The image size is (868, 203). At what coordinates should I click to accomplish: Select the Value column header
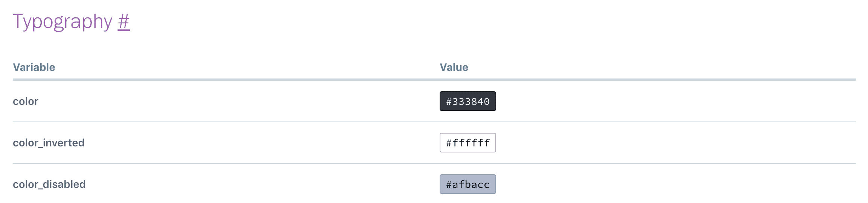454,67
